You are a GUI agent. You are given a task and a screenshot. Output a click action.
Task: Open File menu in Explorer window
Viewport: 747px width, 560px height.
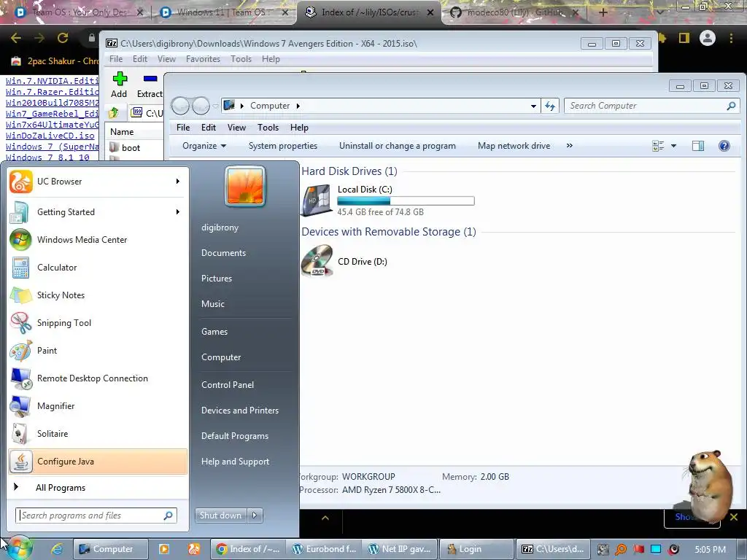[183, 127]
